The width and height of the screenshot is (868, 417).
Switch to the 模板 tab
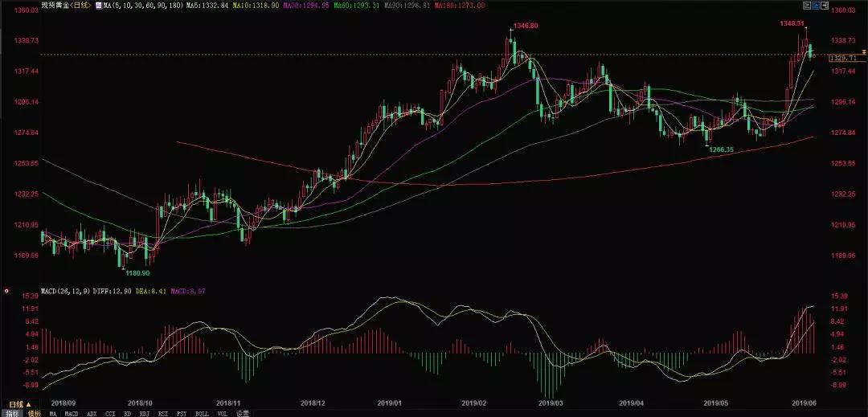(34, 413)
